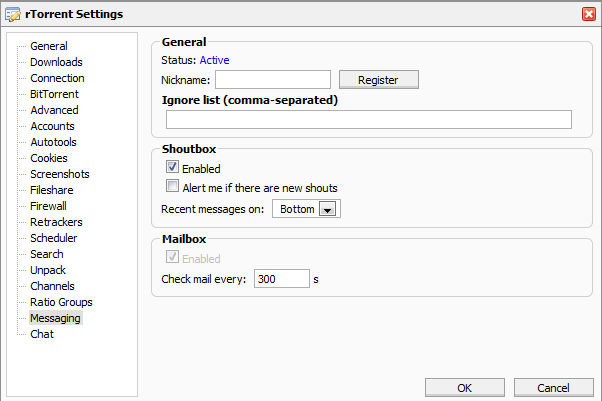
Task: Go to the Connection settings page
Action: (57, 78)
